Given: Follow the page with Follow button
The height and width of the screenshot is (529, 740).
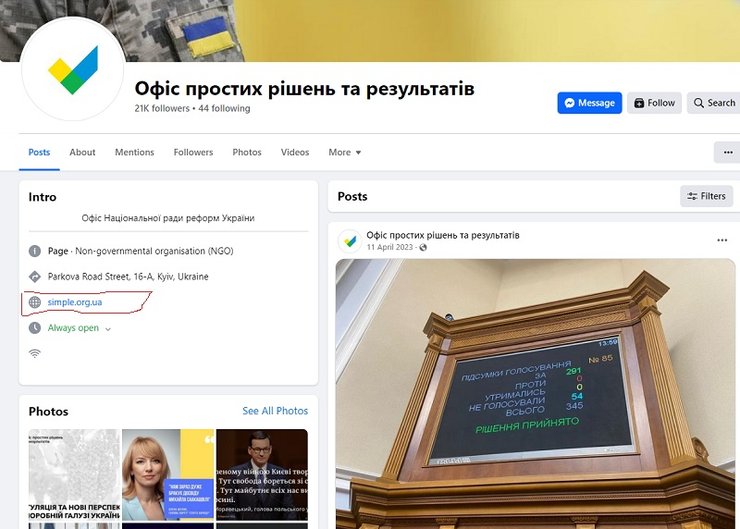Looking at the screenshot, I should 654,103.
